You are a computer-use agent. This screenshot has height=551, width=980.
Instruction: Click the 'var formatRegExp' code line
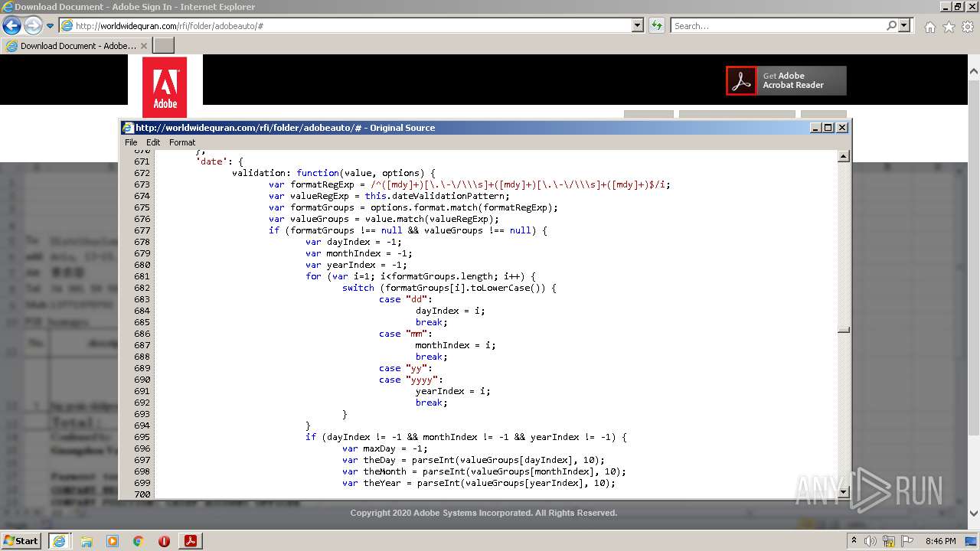(469, 184)
